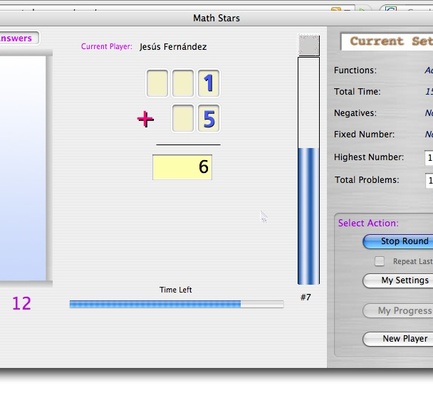Screen dimensions: 433x400
Task: Click the purple score number 12
Action: pyautogui.click(x=22, y=303)
